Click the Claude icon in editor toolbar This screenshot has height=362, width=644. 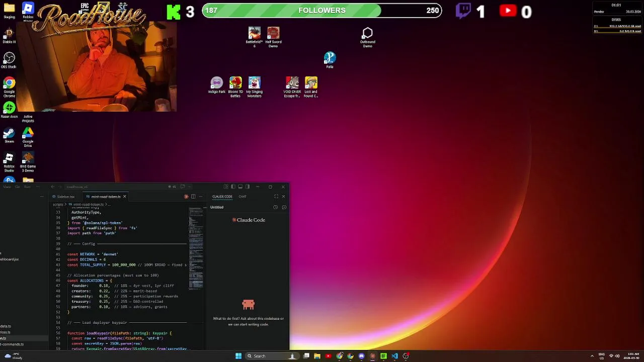coord(186,197)
